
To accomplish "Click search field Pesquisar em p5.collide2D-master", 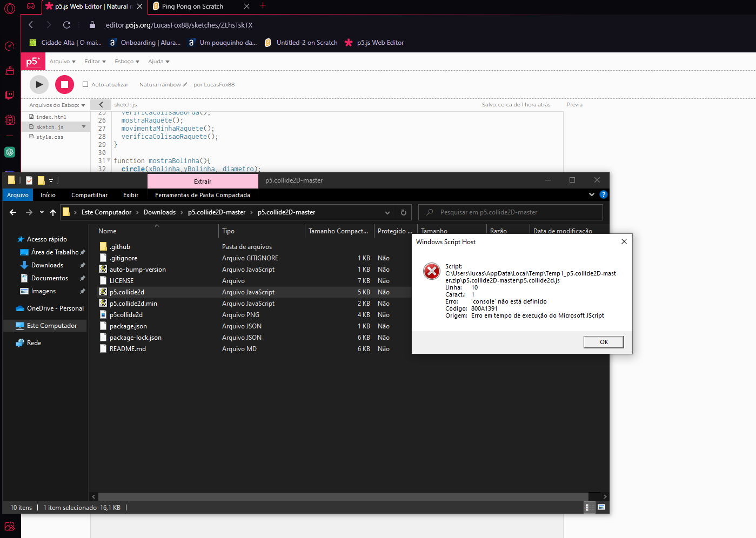I will (511, 212).
